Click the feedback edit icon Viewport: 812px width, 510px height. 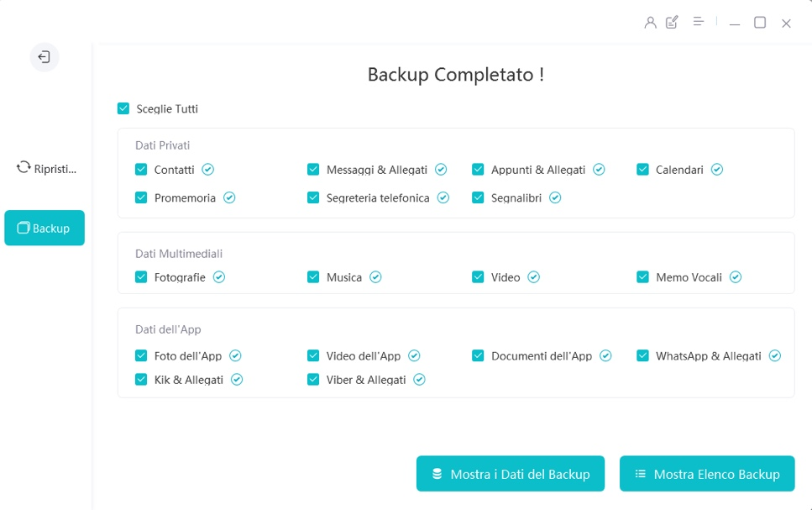click(x=672, y=23)
